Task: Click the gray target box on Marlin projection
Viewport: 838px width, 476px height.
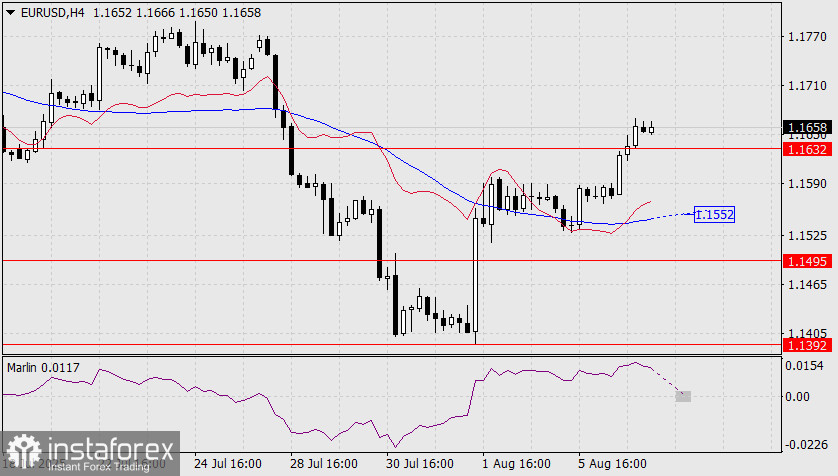Action: click(x=683, y=396)
